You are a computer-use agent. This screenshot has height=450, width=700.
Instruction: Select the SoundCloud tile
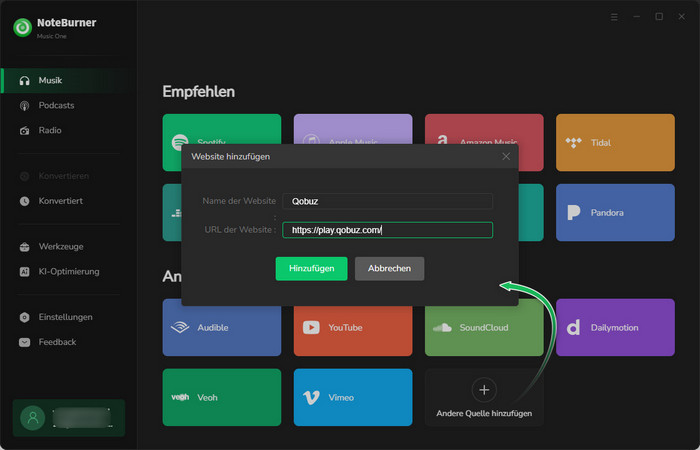coord(484,331)
